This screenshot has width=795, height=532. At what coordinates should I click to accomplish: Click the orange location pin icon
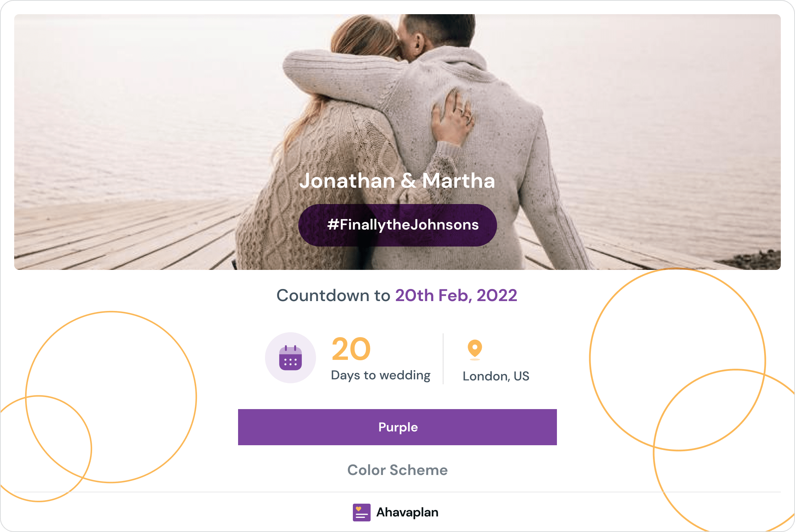coord(475,350)
